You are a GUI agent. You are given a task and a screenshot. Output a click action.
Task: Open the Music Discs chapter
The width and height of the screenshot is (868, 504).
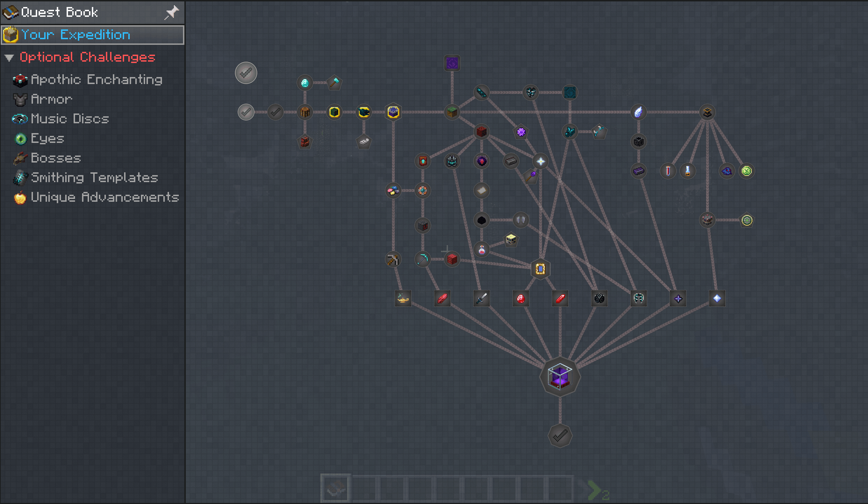coord(61,119)
